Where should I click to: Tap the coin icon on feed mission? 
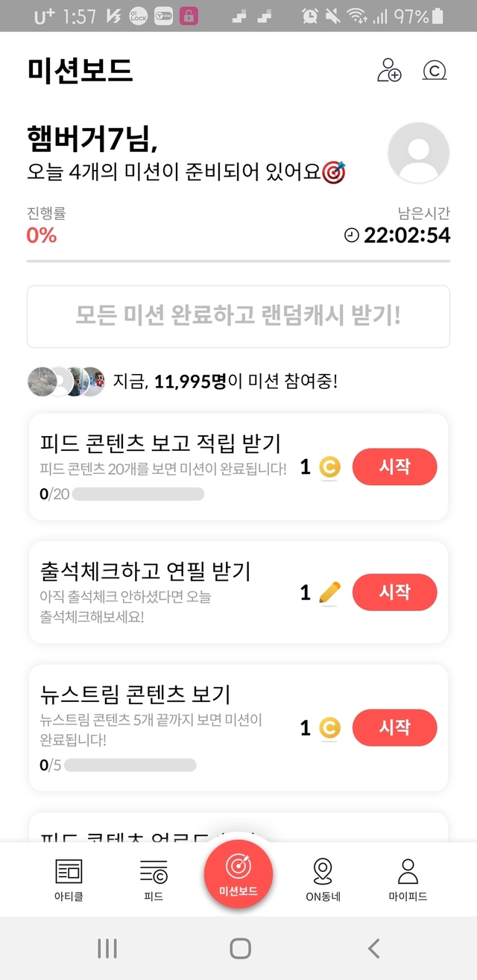click(329, 467)
